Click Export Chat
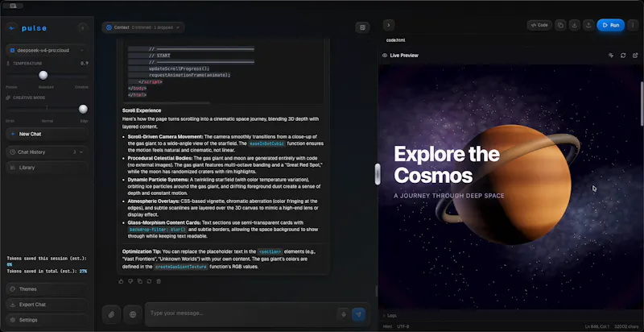The image size is (644, 332). (x=47, y=305)
